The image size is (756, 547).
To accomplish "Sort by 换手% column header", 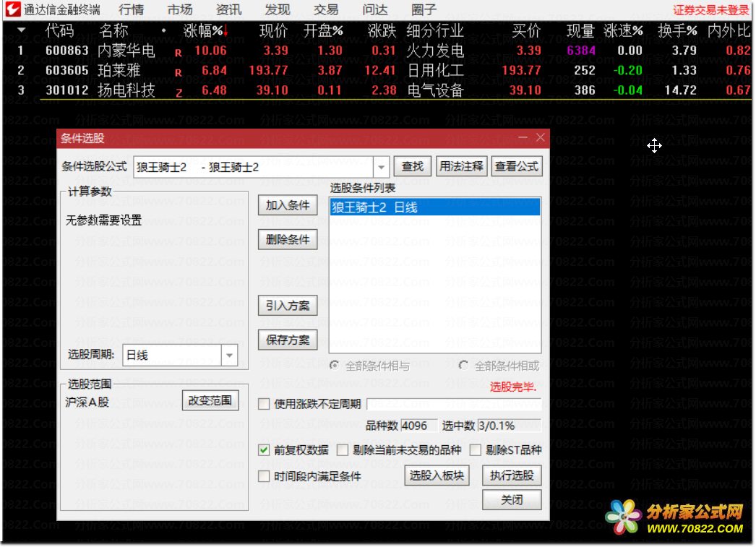I will 677,31.
